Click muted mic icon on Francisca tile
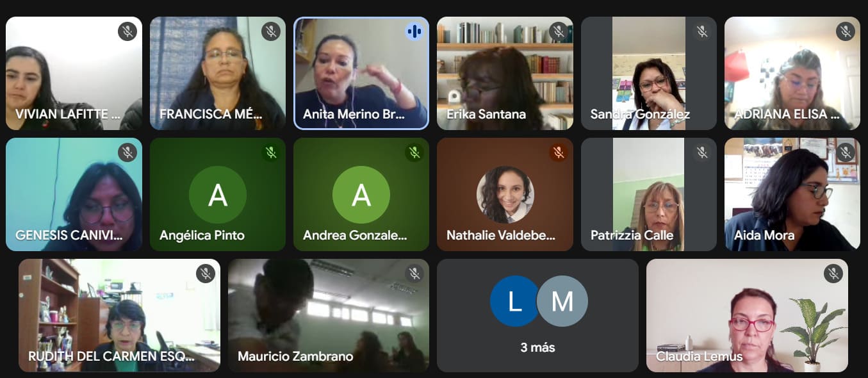868x378 pixels. (271, 31)
